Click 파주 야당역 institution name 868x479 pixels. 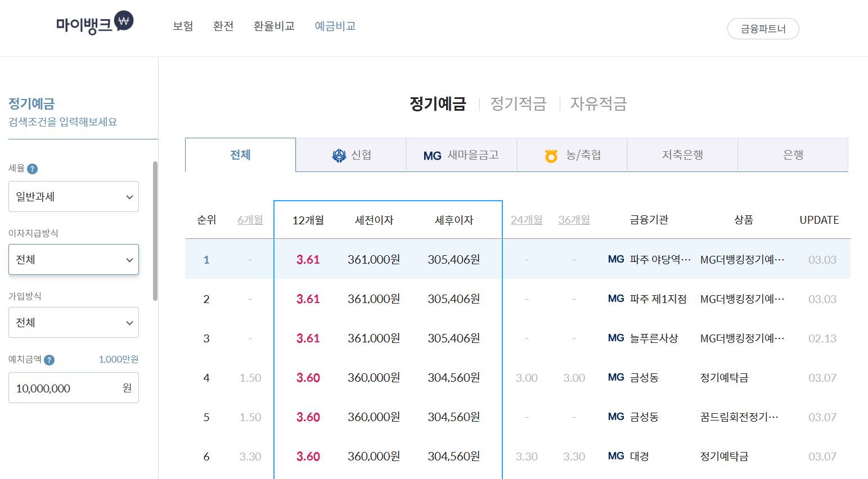660,259
